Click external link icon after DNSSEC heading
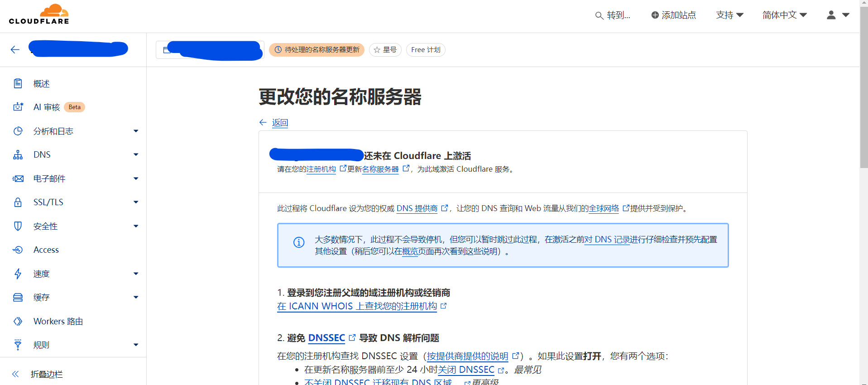This screenshot has height=385, width=868. point(352,337)
